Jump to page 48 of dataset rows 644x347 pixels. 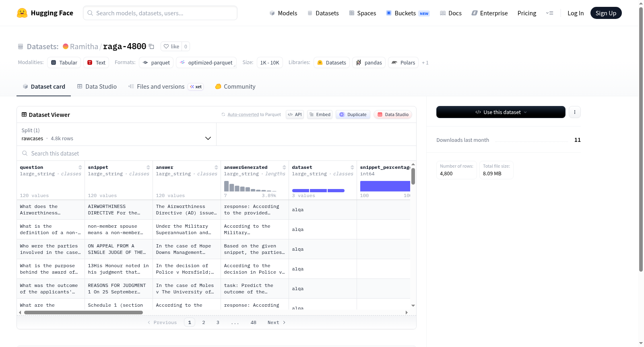tap(253, 322)
